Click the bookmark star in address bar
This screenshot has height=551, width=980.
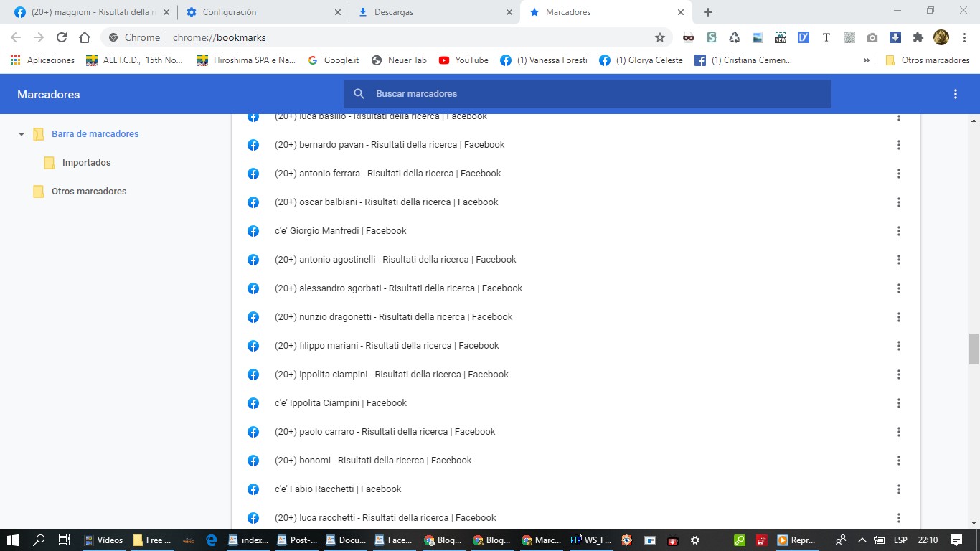pos(659,37)
